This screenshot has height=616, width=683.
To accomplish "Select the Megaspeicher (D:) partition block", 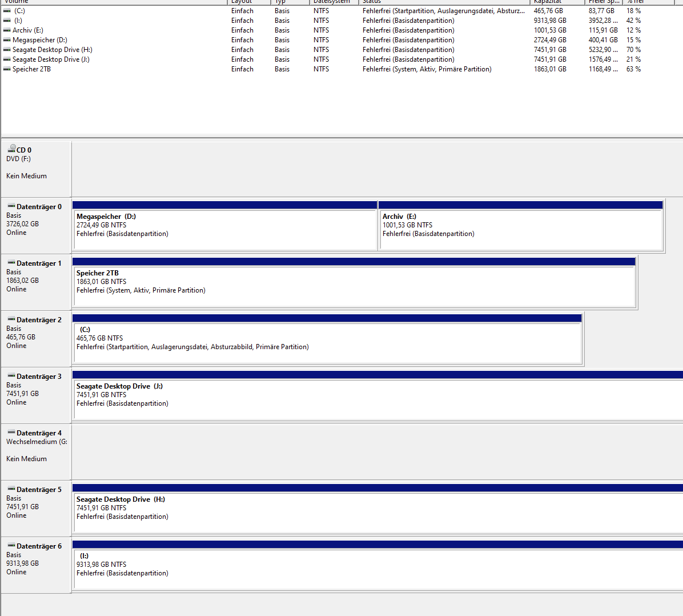I will coord(225,225).
